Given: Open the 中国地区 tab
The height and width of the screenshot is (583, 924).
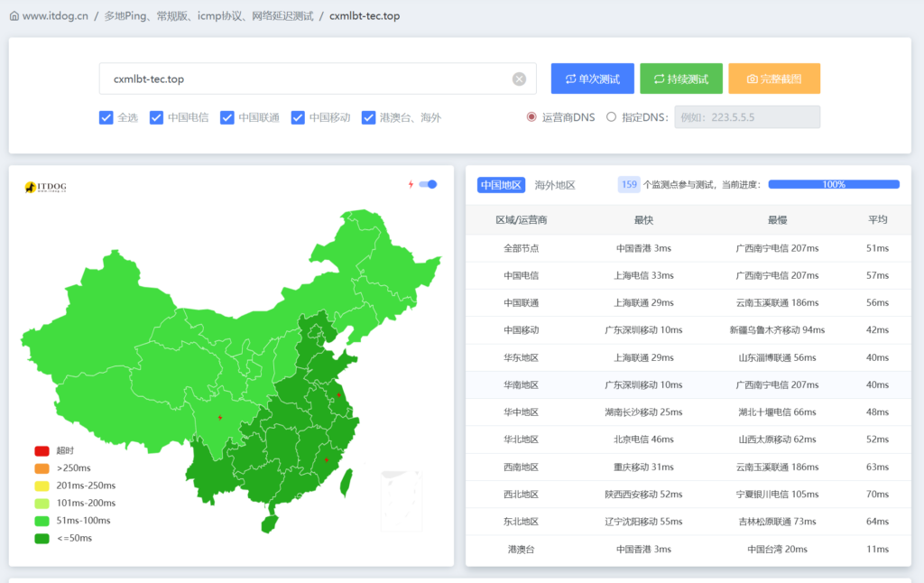Looking at the screenshot, I should (x=502, y=183).
